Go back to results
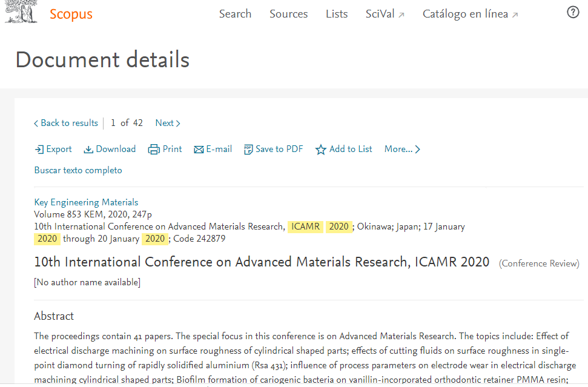This screenshot has height=387, width=588. tap(66, 123)
